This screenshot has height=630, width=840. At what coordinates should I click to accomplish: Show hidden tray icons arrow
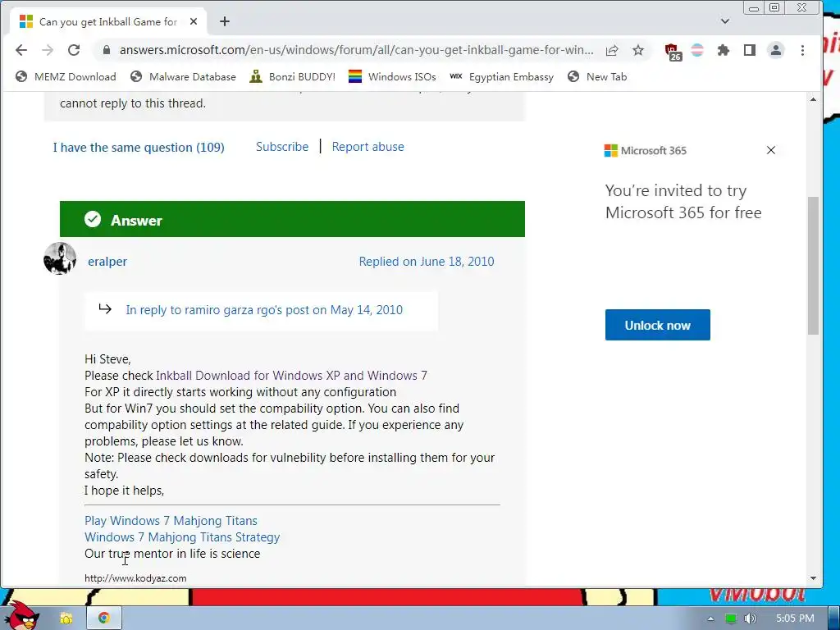click(x=710, y=619)
